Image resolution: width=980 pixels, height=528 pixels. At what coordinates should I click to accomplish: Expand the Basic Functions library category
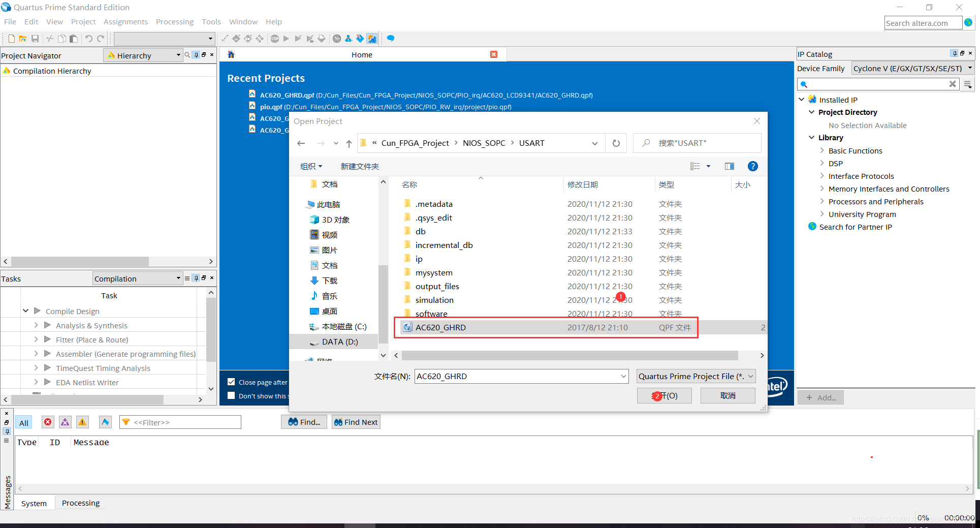pos(822,150)
